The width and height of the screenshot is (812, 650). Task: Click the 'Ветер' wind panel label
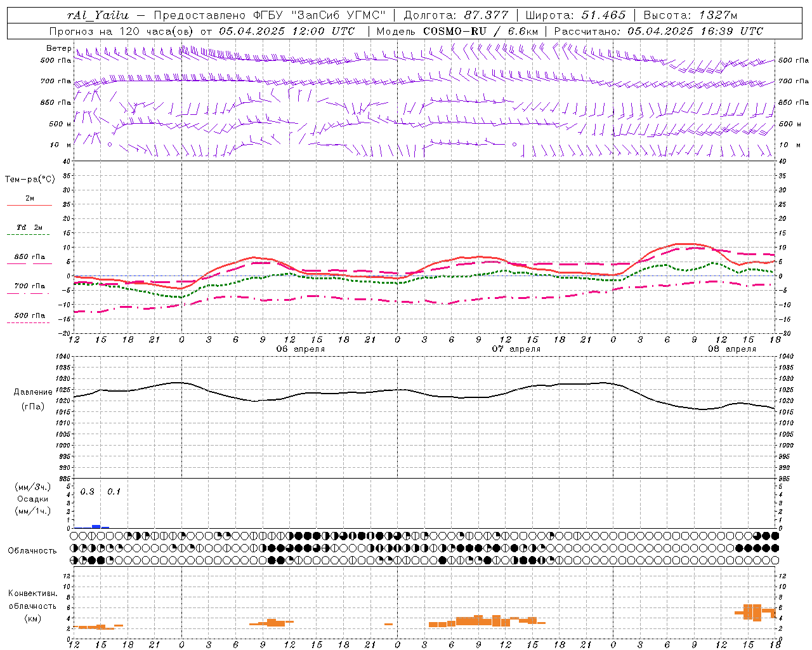58,48
